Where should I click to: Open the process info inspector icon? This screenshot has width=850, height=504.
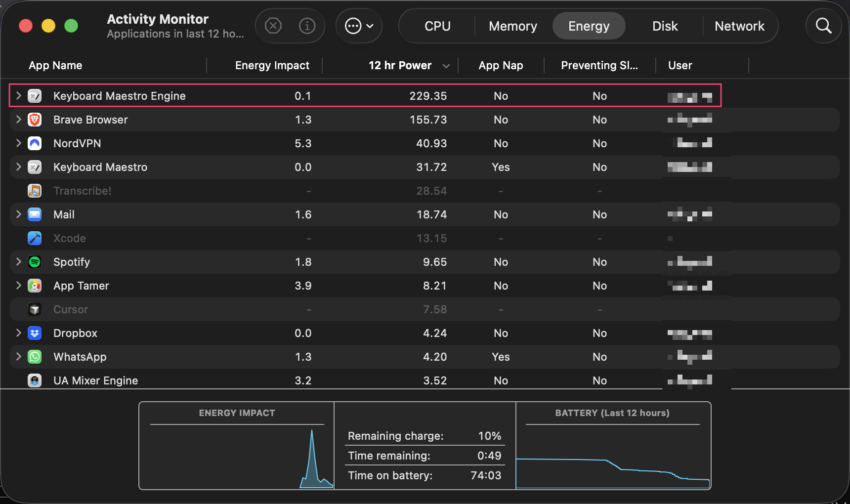pyautogui.click(x=307, y=25)
